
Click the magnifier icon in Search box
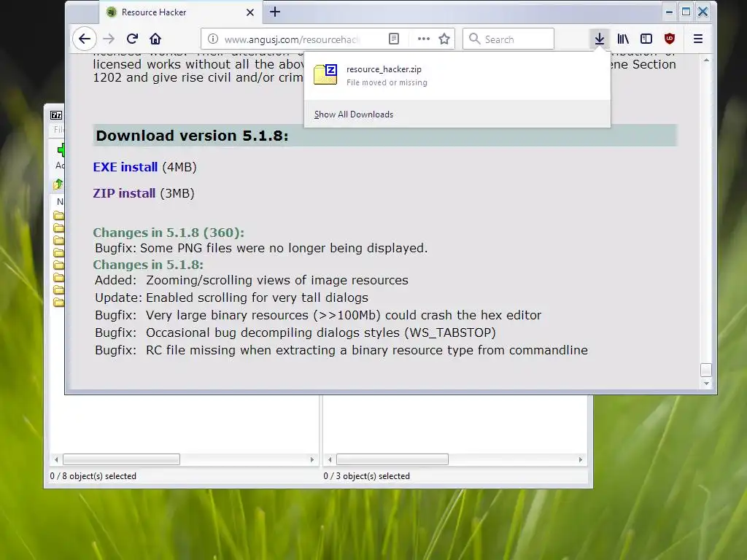[474, 39]
